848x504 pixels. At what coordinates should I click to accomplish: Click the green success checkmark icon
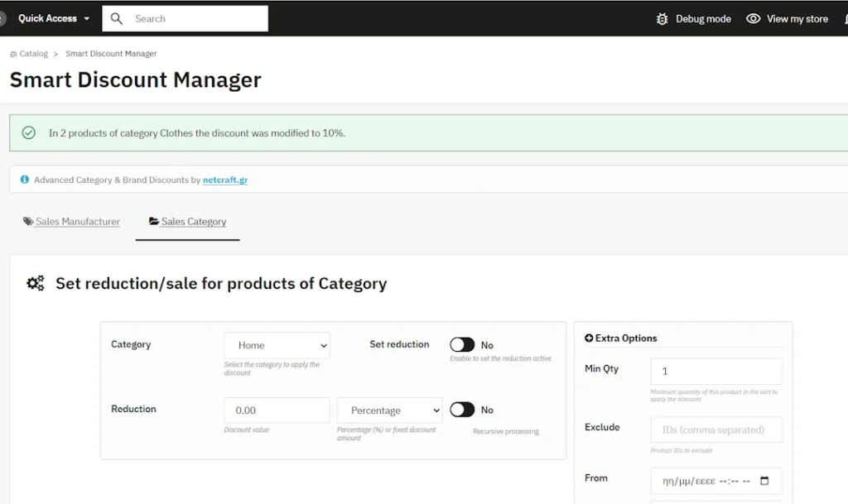pos(29,133)
